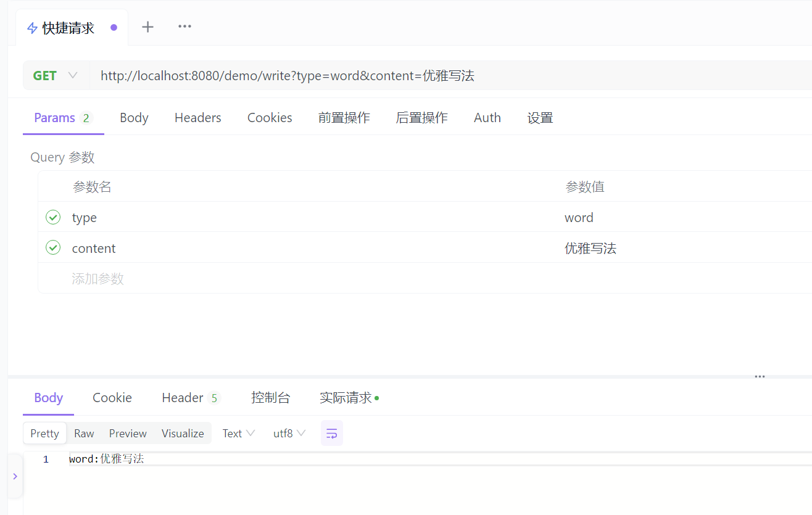812x515 pixels.
Task: Click the 参数值 column header
Action: click(x=585, y=186)
